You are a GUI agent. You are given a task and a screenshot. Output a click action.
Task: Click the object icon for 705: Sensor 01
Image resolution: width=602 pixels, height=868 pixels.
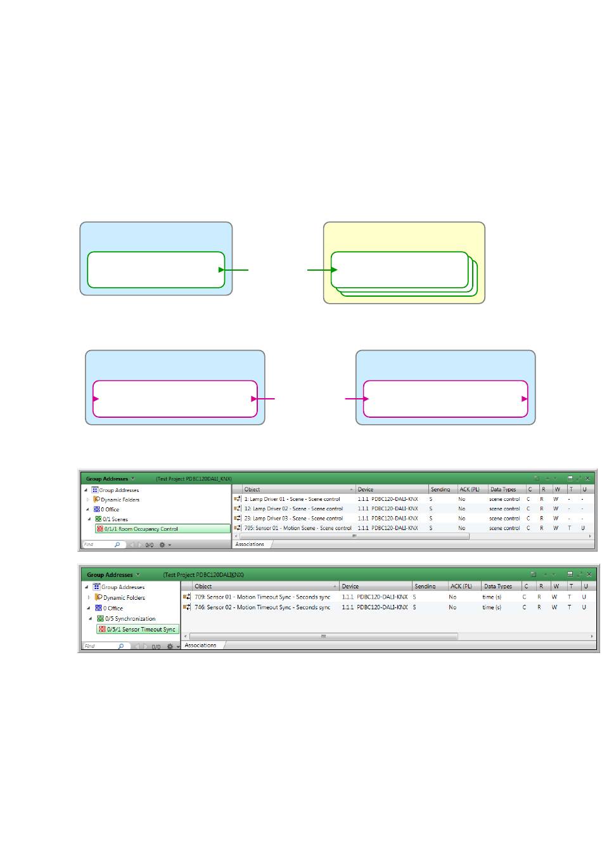click(238, 528)
